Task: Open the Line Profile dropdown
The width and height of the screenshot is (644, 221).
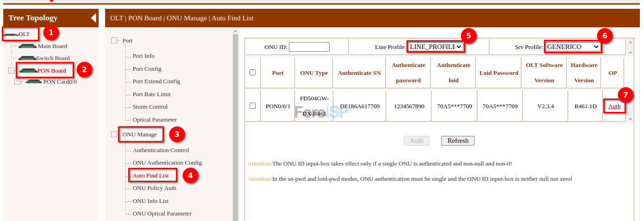Action: (435, 47)
